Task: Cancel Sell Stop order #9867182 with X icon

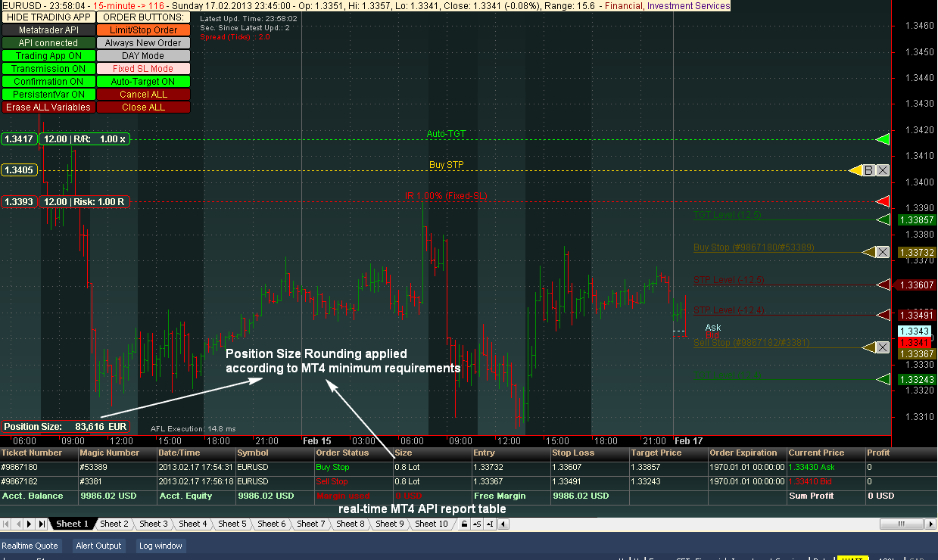Action: point(882,347)
